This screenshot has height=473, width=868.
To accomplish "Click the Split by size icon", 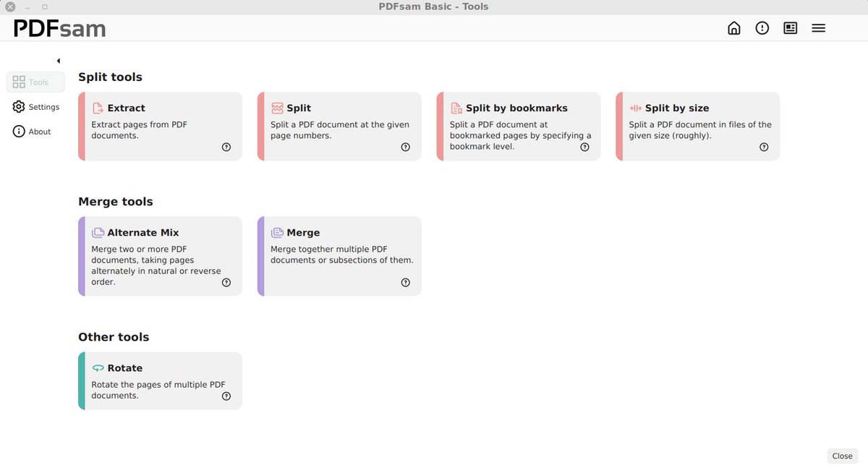I will (636, 108).
